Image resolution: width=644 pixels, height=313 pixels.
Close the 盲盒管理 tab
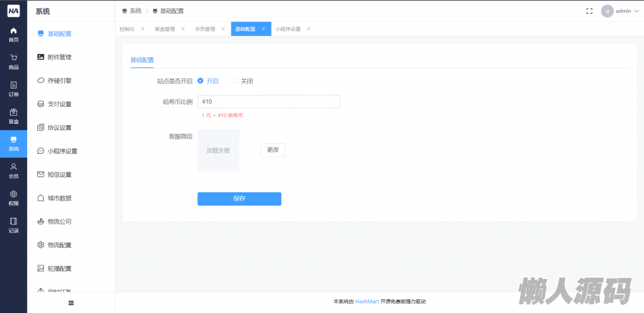tap(183, 29)
